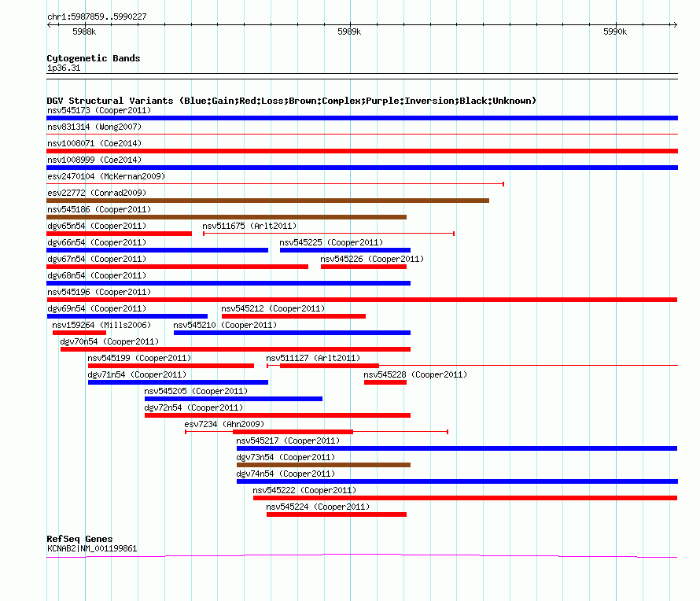Screen dimensions: 700x601
Task: Click the nsv545224 (Cooper2011) label
Action: [318, 507]
